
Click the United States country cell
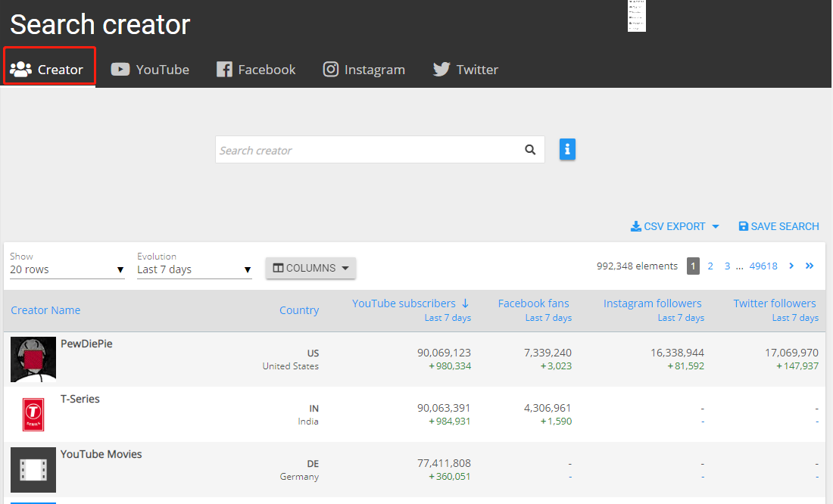291,366
